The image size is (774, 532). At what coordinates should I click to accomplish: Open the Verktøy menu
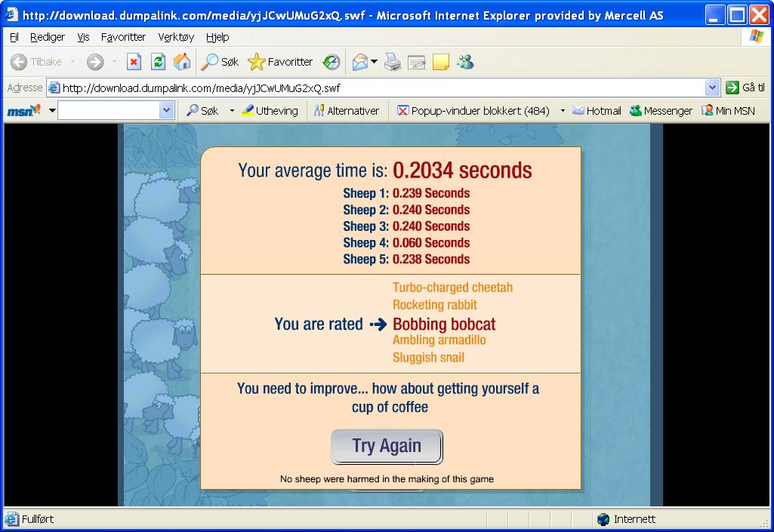point(176,37)
